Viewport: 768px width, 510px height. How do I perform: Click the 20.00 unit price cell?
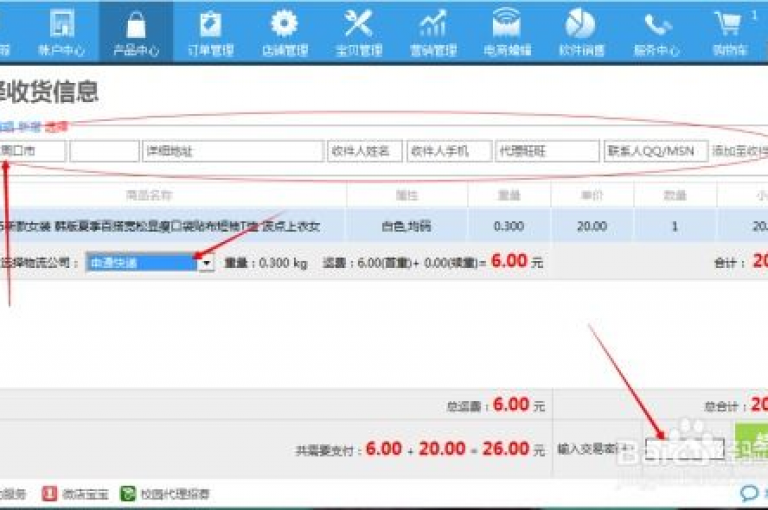(x=592, y=226)
